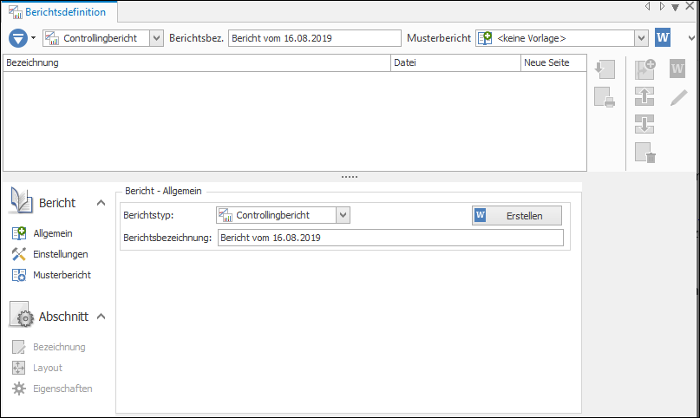
Task: Select Layout under Abschnitt
Action: [48, 368]
